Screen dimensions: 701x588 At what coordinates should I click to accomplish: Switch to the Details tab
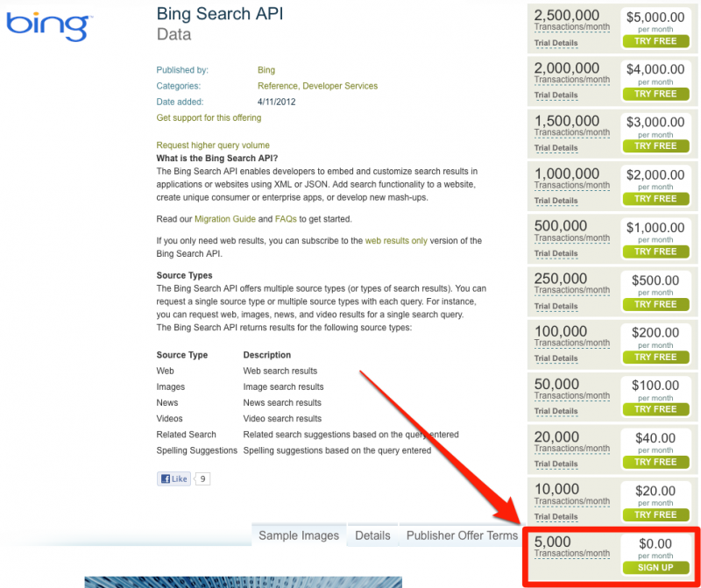click(373, 535)
